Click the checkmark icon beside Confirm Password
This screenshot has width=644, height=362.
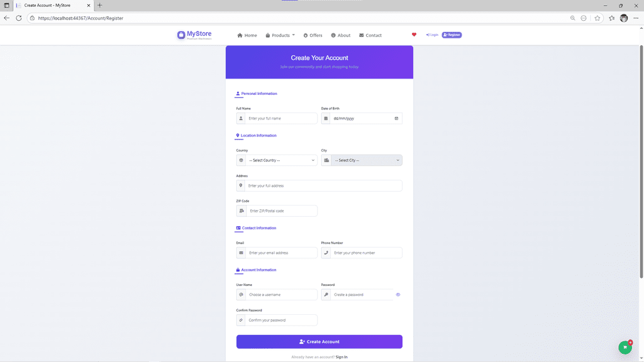pyautogui.click(x=241, y=320)
